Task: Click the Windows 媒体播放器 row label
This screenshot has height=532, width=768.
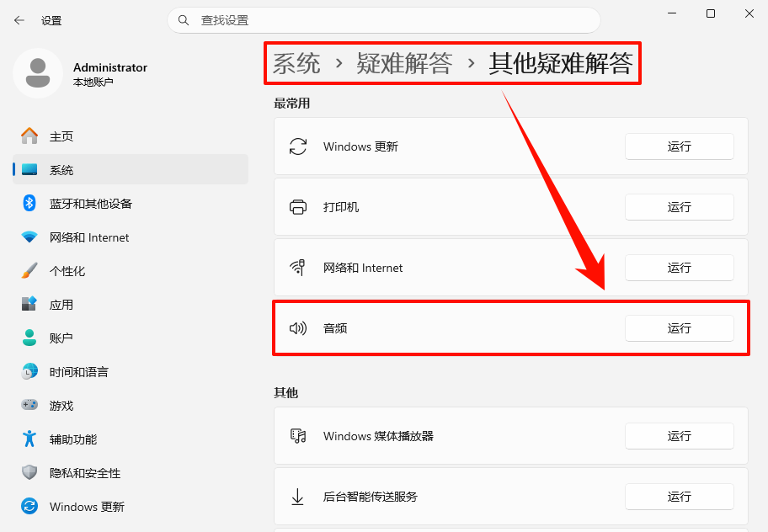Action: pyautogui.click(x=378, y=436)
